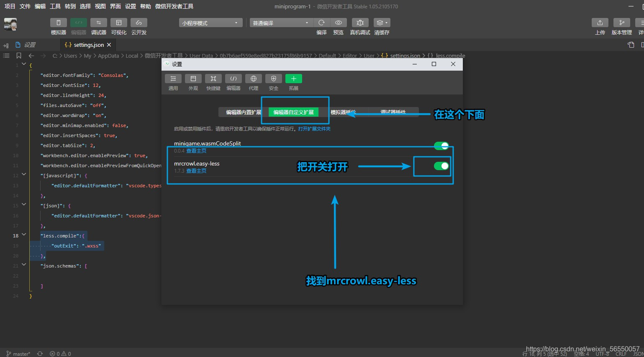Open the 视图 menu

[x=100, y=6]
